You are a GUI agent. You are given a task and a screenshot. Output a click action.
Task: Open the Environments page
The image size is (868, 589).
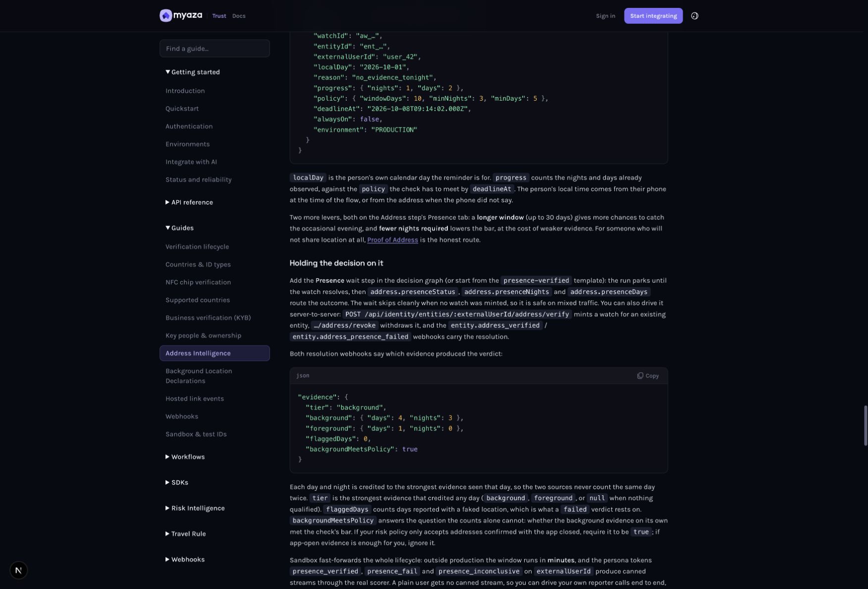pos(187,144)
